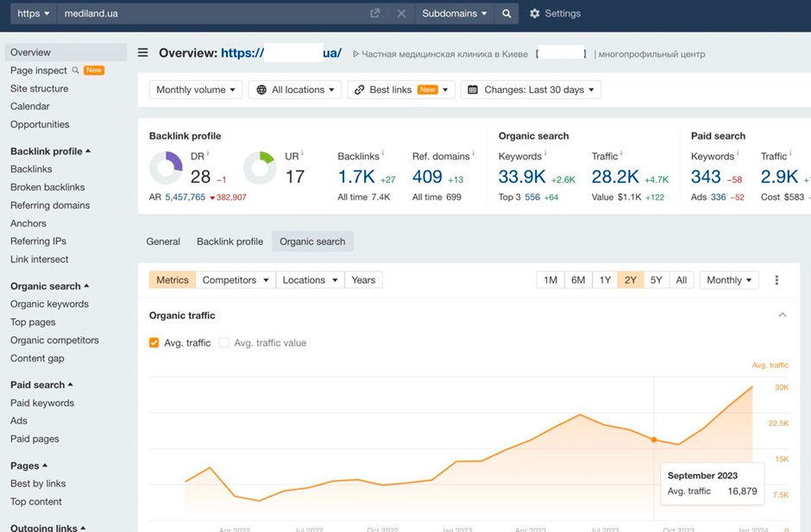Open Calendar in sidebar

(x=30, y=106)
